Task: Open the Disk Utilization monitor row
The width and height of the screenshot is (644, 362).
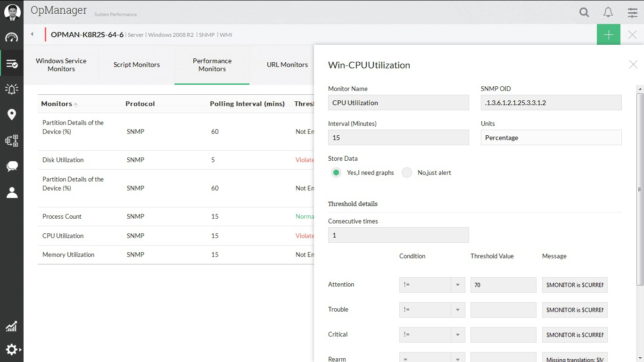Action: click(175, 160)
